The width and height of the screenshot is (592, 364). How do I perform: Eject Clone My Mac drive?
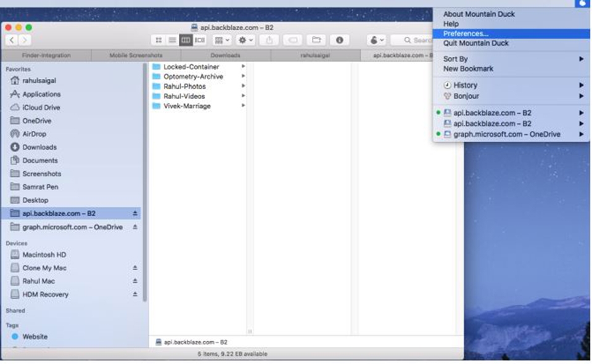(x=135, y=268)
